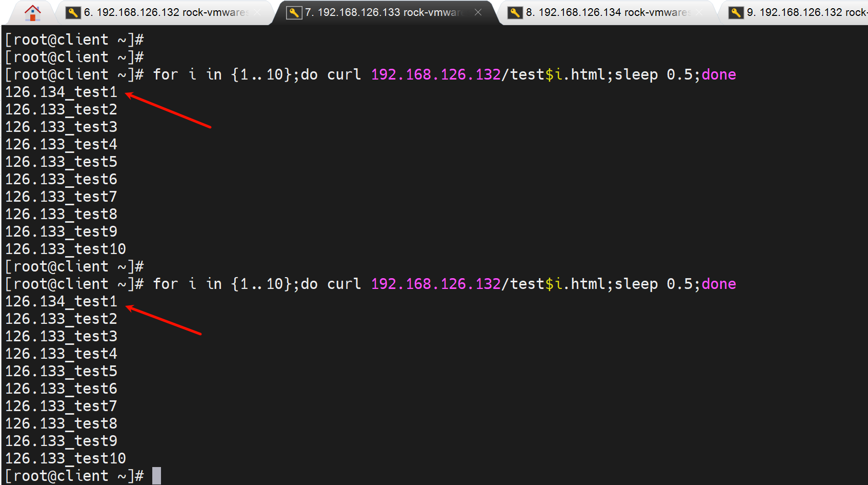Click the key icon on tab 9
This screenshot has height=485, width=868.
[736, 12]
